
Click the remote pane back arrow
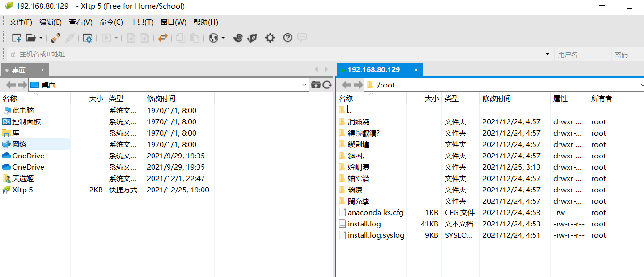347,85
